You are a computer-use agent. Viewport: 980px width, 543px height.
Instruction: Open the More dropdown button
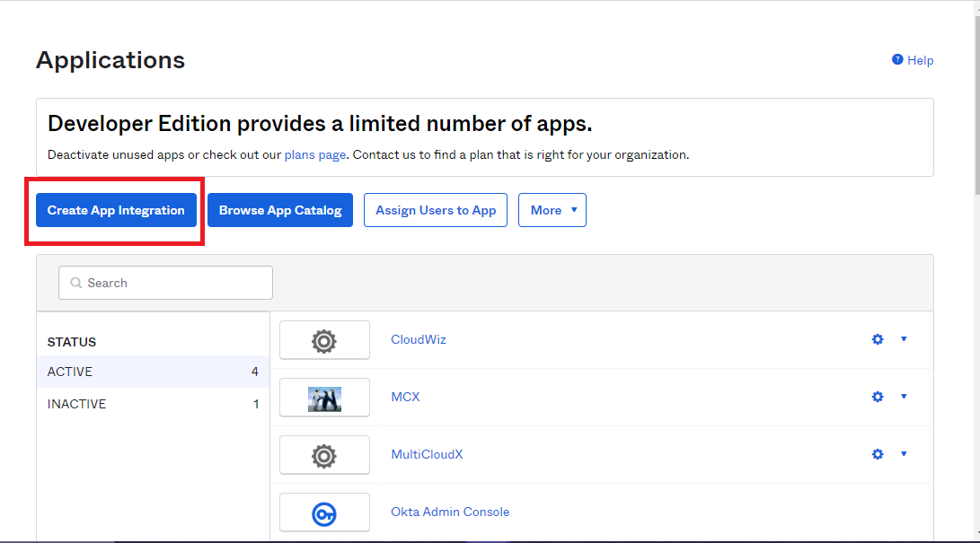point(552,210)
